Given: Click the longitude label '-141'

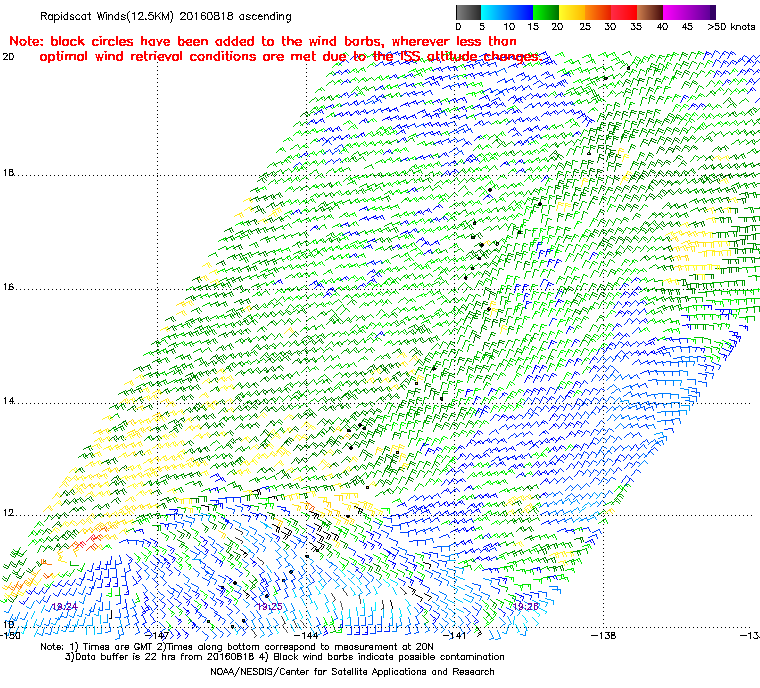Looking at the screenshot, I should tap(455, 635).
